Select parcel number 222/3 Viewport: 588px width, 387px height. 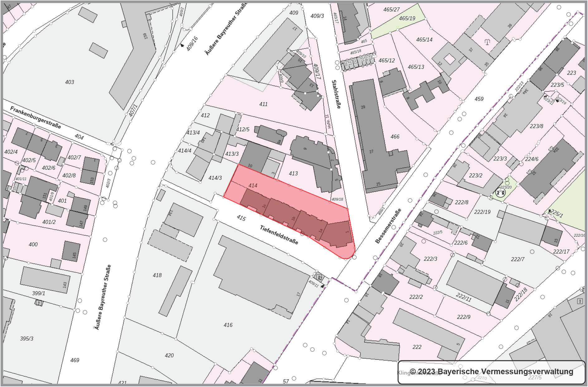[431, 259]
